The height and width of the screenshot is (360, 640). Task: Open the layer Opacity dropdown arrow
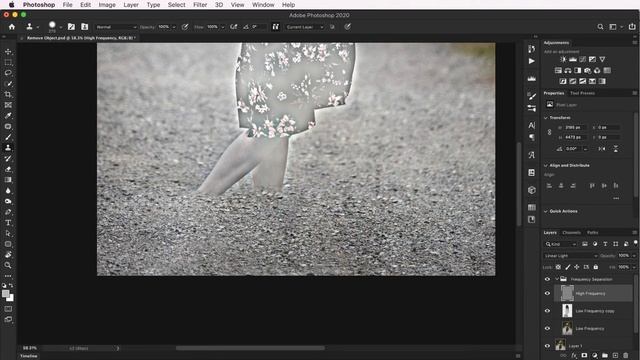pos(634,256)
